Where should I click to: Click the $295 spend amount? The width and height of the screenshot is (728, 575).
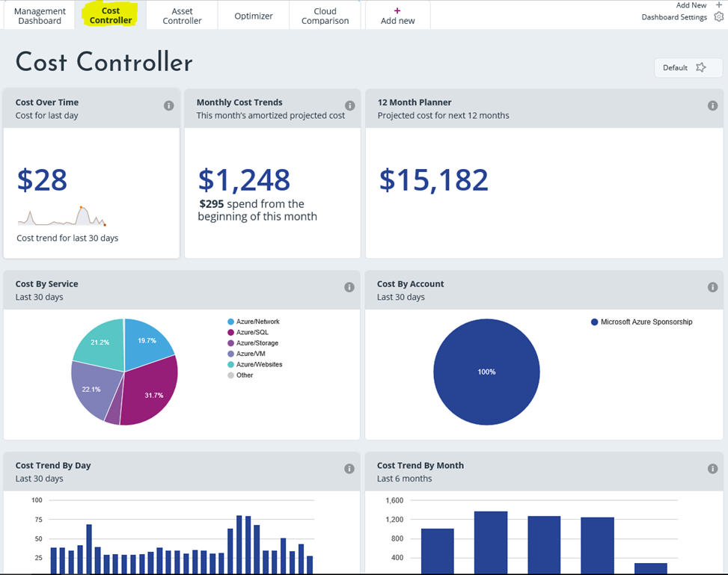click(212, 203)
